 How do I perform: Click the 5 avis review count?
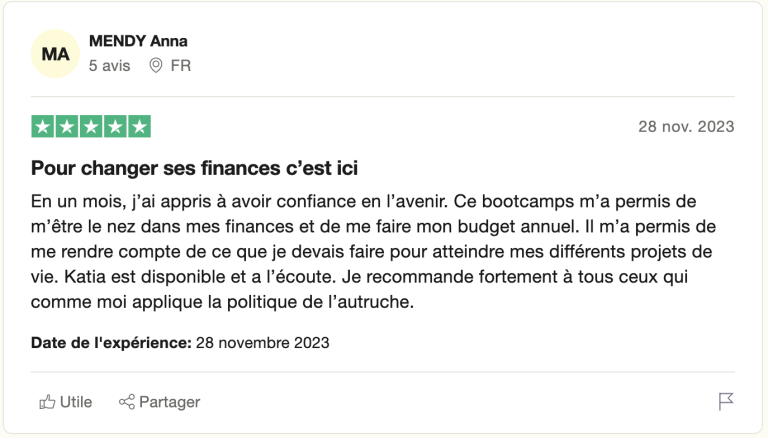click(110, 66)
